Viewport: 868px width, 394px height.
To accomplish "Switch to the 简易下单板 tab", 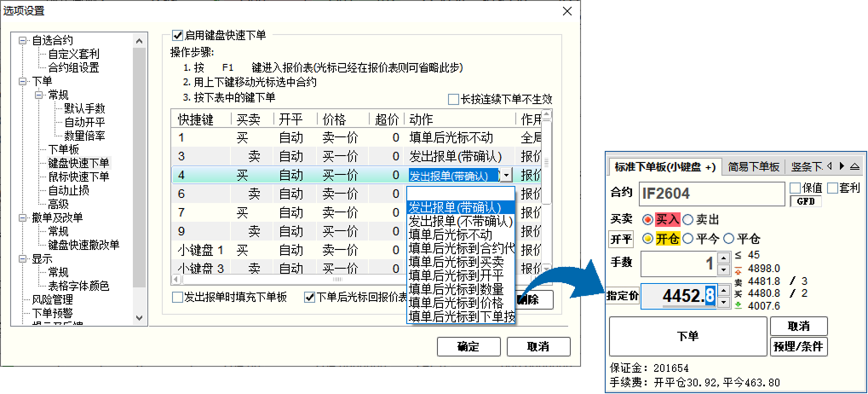I will (x=753, y=167).
